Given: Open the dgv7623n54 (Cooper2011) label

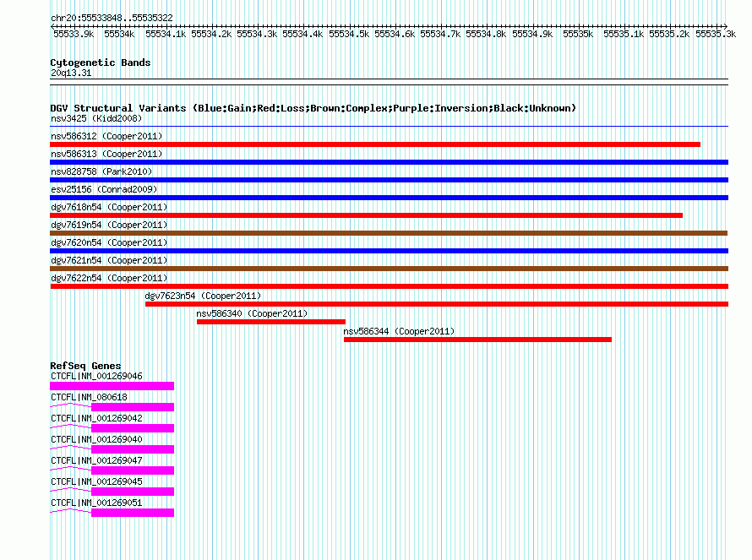Looking at the screenshot, I should 203,296.
